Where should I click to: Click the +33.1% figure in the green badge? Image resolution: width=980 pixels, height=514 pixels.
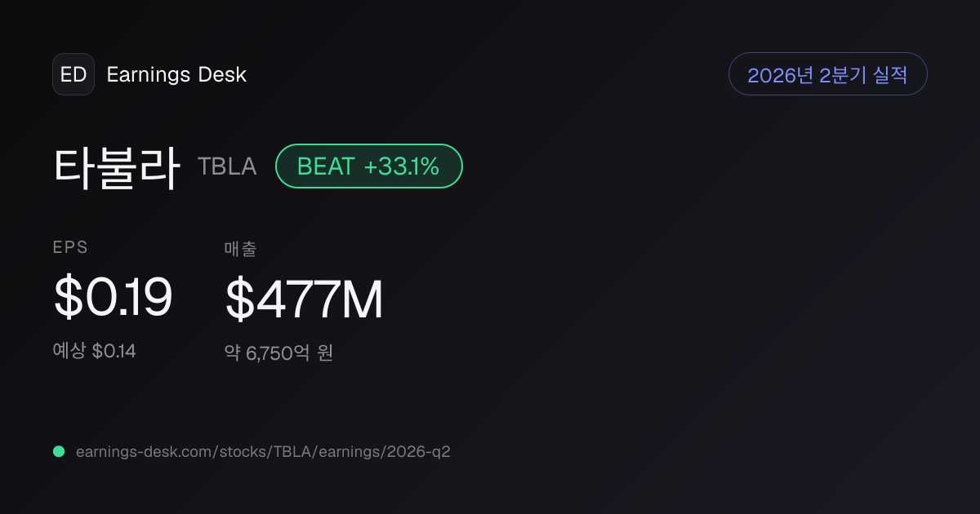tap(402, 166)
